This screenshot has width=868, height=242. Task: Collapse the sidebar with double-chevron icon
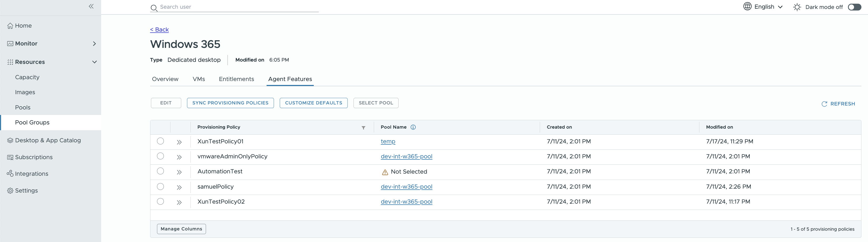[x=91, y=6]
